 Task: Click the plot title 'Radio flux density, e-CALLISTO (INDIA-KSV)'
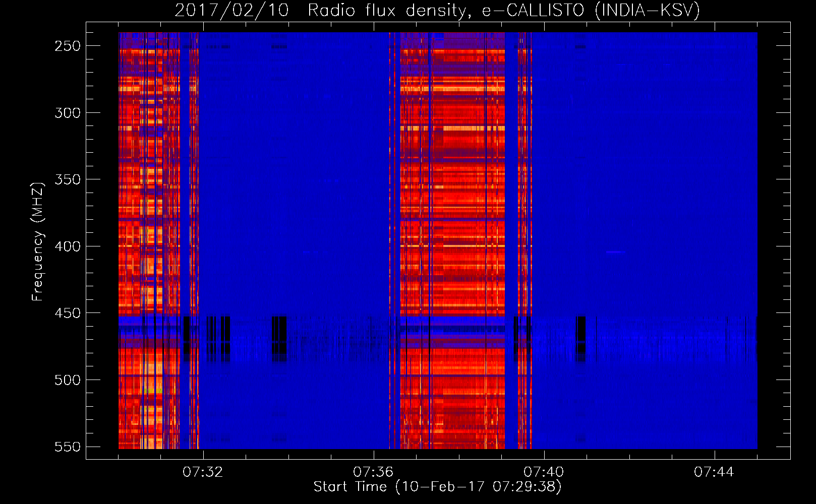[504, 10]
